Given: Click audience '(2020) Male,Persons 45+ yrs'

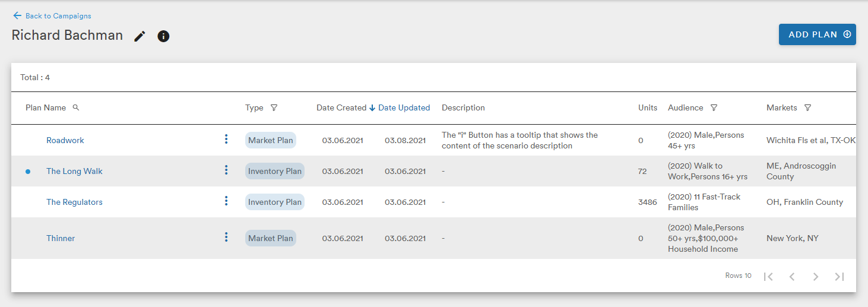Looking at the screenshot, I should tap(706, 140).
